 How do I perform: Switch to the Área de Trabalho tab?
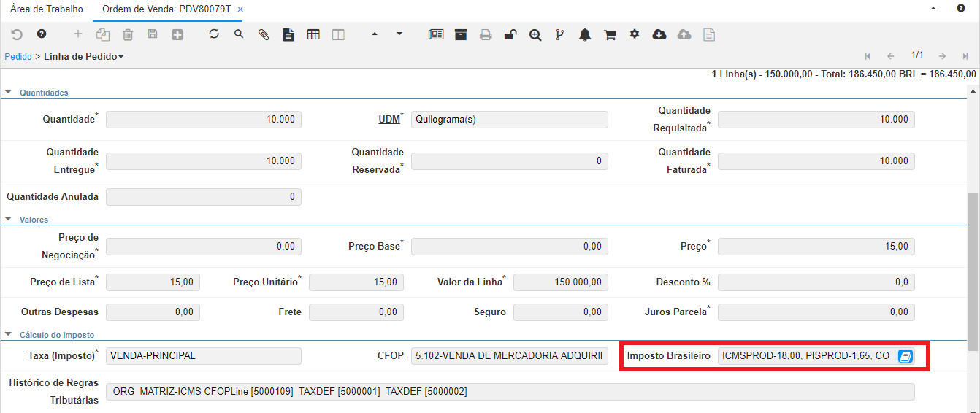47,9
